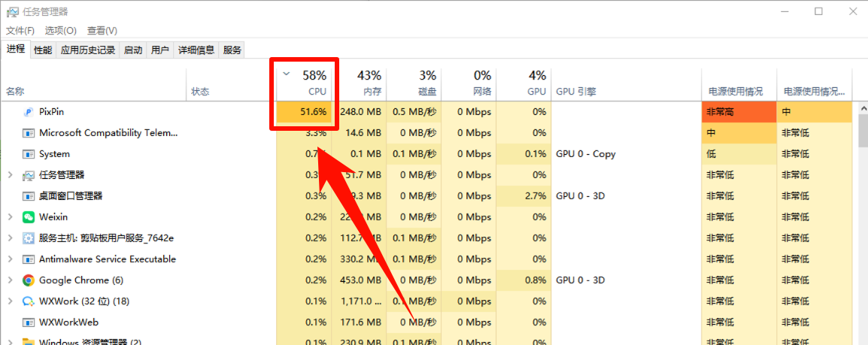Switch to the 应用历史记录 tab
Image resolution: width=868 pixels, height=345 pixels.
click(x=87, y=50)
